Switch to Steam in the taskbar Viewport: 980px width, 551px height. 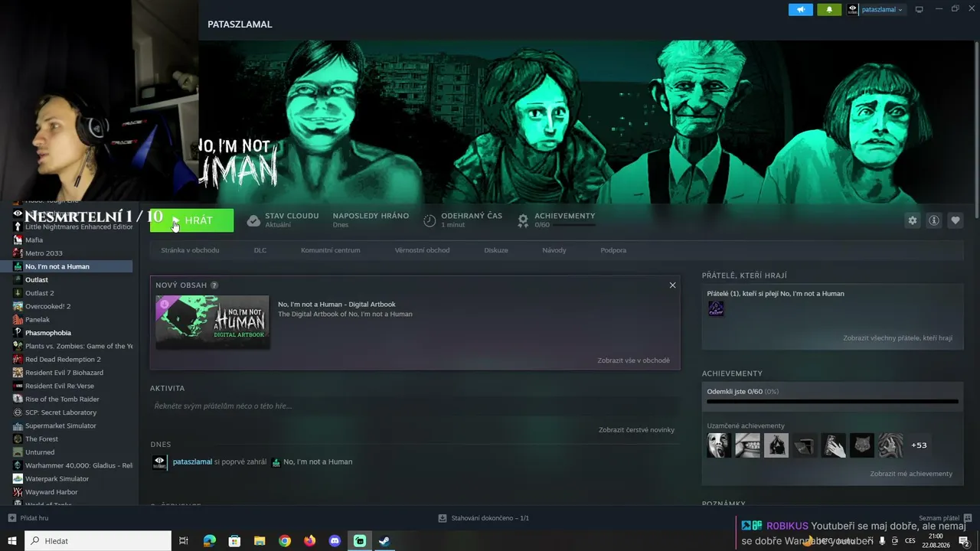(x=384, y=541)
